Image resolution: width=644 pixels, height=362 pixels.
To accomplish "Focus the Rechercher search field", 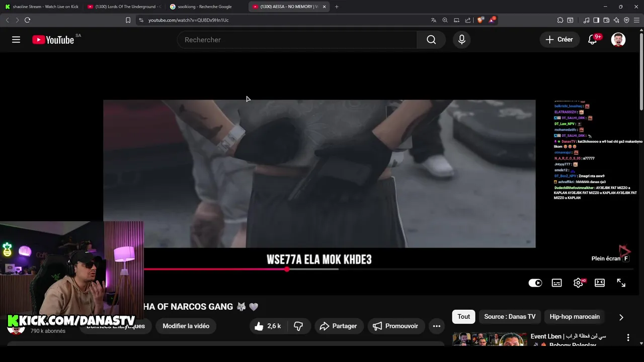I will point(297,40).
